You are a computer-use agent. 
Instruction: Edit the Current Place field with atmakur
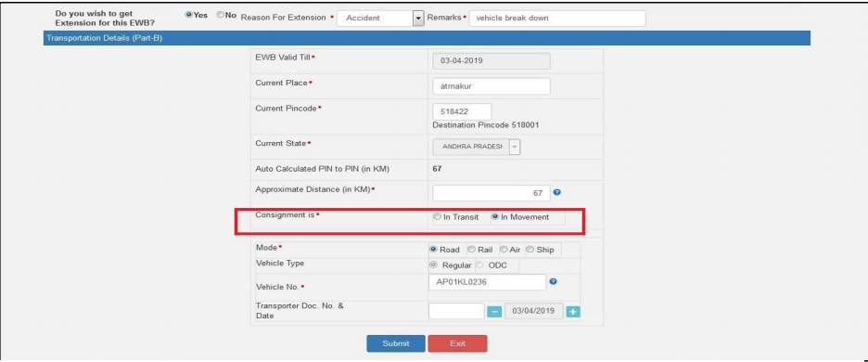point(491,86)
